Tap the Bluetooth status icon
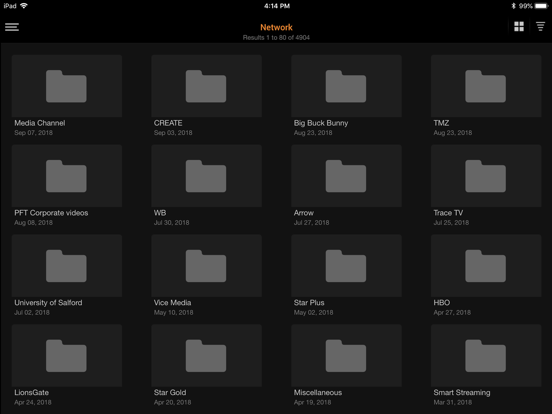552x414 pixels. (x=513, y=6)
